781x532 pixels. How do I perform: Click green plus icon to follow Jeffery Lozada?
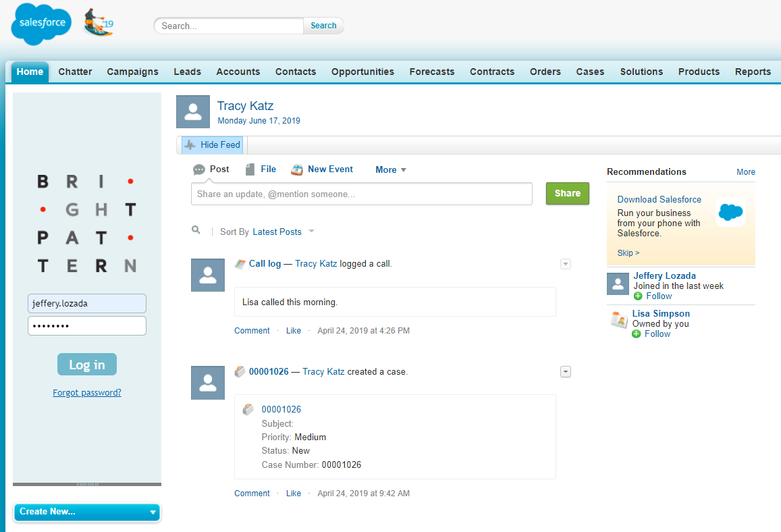(x=637, y=296)
